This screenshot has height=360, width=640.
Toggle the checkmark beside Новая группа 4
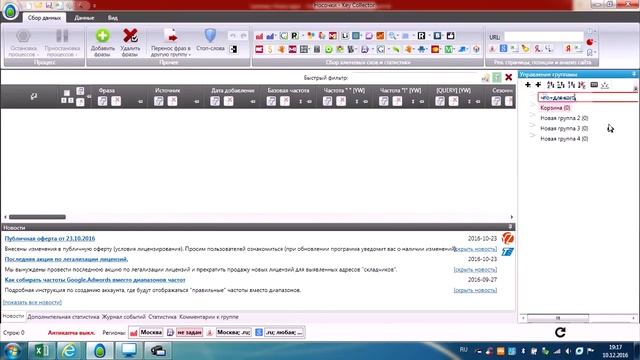point(532,136)
